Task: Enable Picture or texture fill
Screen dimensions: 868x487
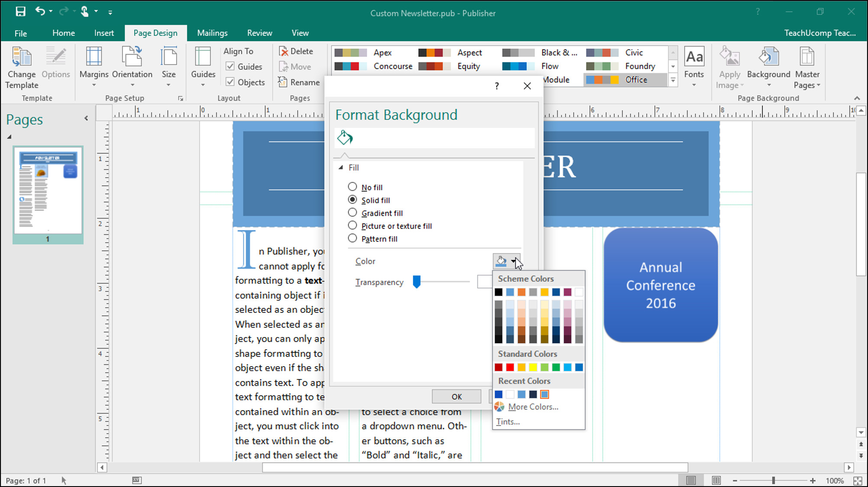Action: 352,226
